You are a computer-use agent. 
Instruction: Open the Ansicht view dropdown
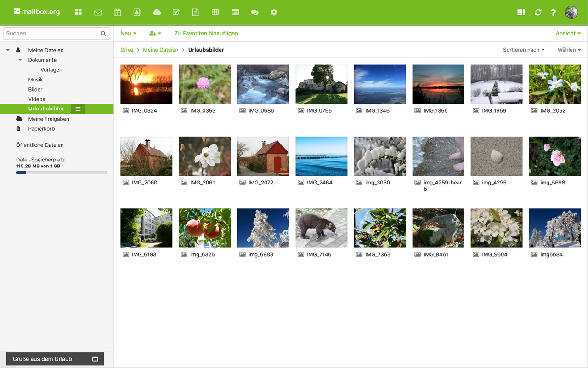coord(568,33)
